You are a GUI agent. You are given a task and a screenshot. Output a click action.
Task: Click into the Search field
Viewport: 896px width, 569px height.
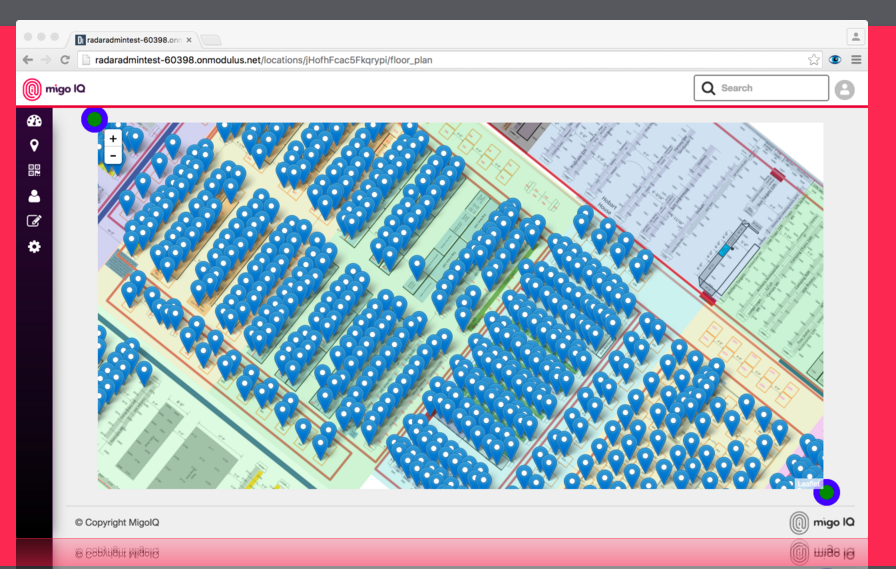pyautogui.click(x=770, y=88)
